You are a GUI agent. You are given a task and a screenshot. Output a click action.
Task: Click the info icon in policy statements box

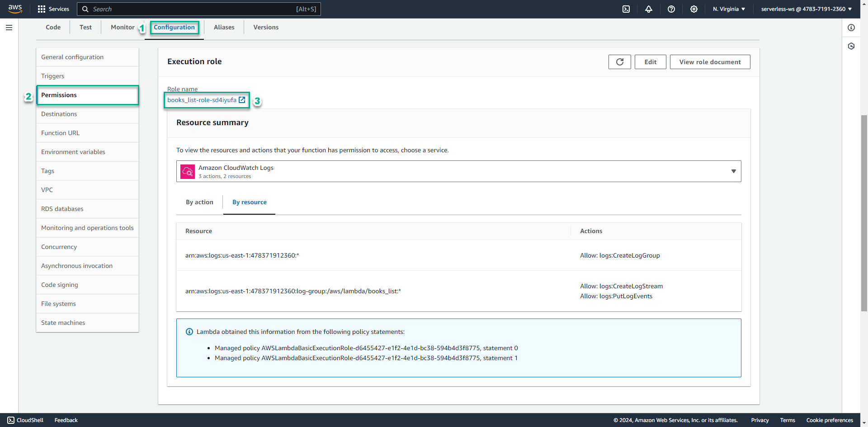click(189, 332)
